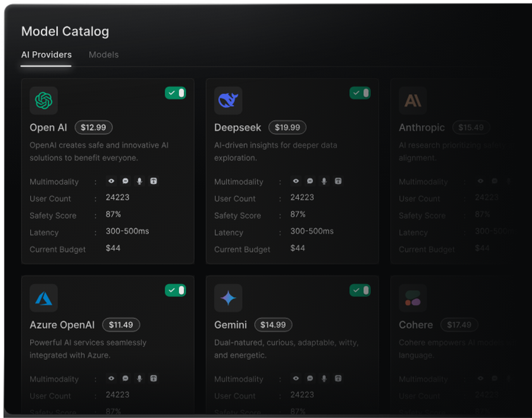Click Azure OpenAI chat bubble icon

tap(126, 378)
